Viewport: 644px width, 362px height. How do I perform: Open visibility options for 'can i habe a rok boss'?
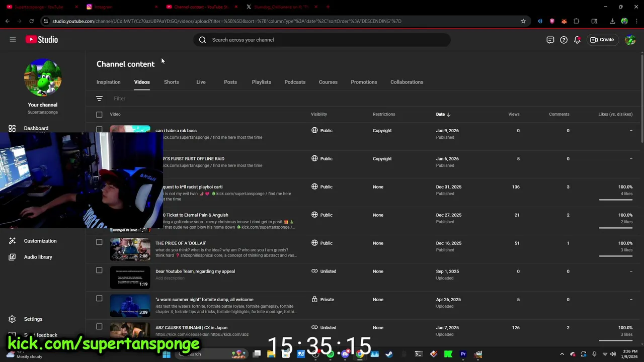[x=322, y=130]
